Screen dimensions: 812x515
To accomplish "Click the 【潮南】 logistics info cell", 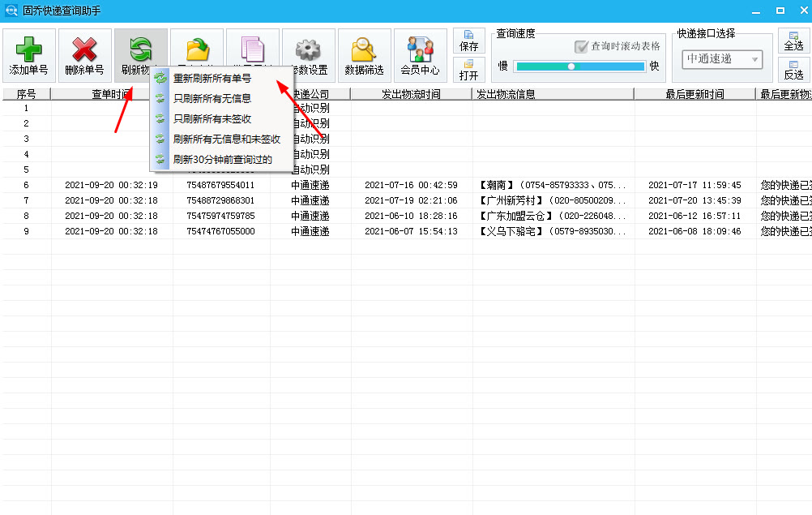I will point(553,185).
